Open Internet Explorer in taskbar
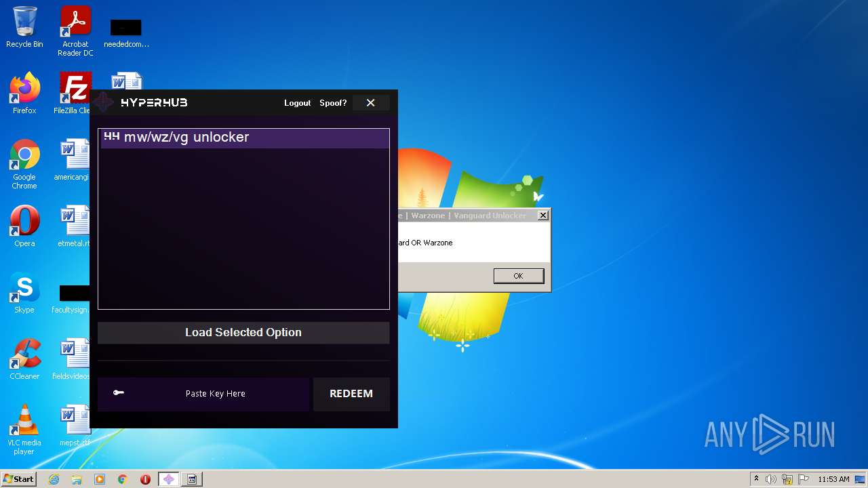 (54, 479)
